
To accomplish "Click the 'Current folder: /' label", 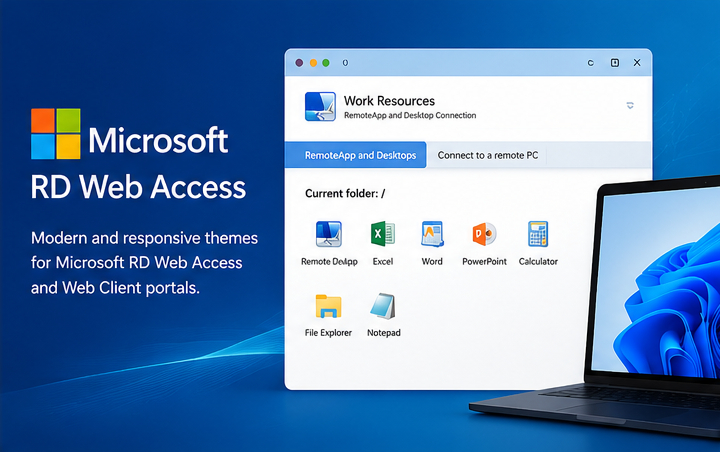I will click(345, 193).
